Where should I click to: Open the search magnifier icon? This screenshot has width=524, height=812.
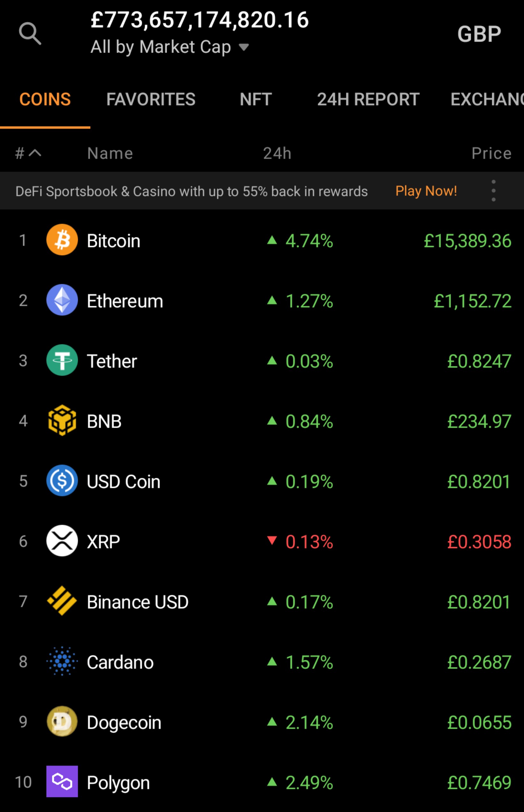tap(30, 34)
